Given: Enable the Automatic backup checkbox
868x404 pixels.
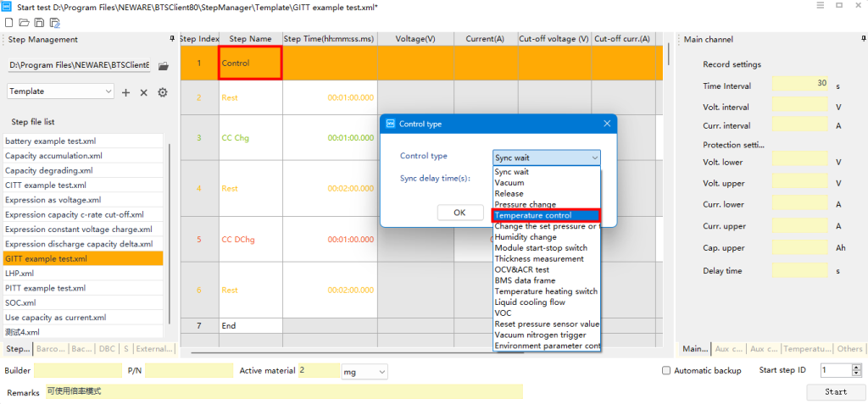Looking at the screenshot, I should pos(666,371).
